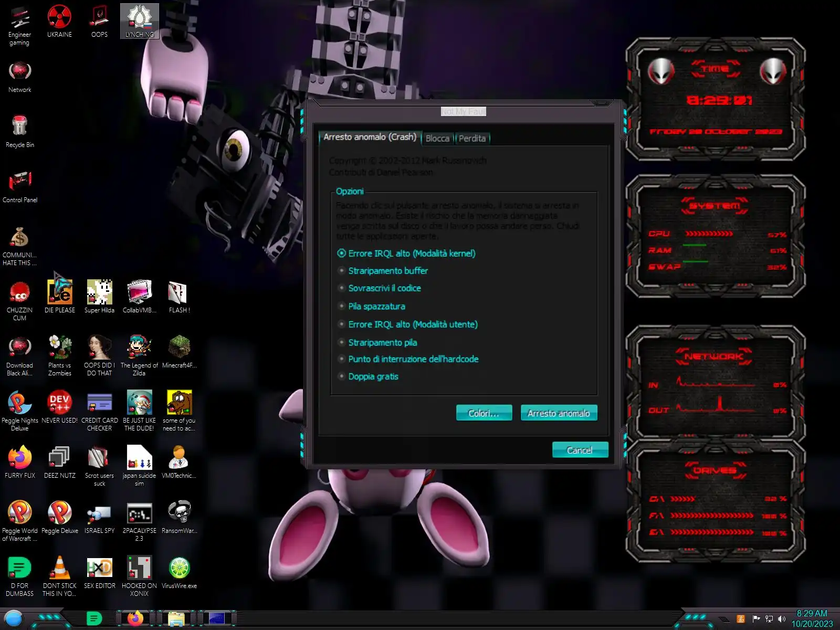
Task: Click the Not My Fault title bar
Action: (463, 111)
